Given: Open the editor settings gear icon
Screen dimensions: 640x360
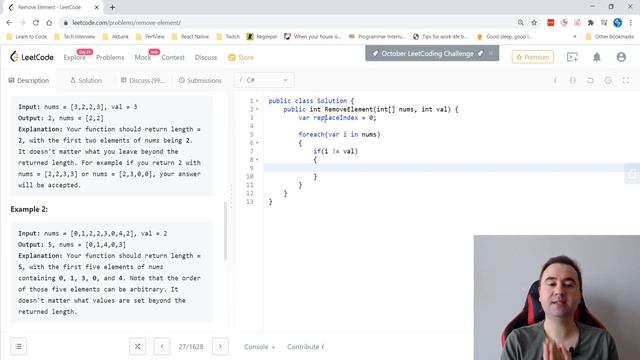Looking at the screenshot, I should pos(608,80).
